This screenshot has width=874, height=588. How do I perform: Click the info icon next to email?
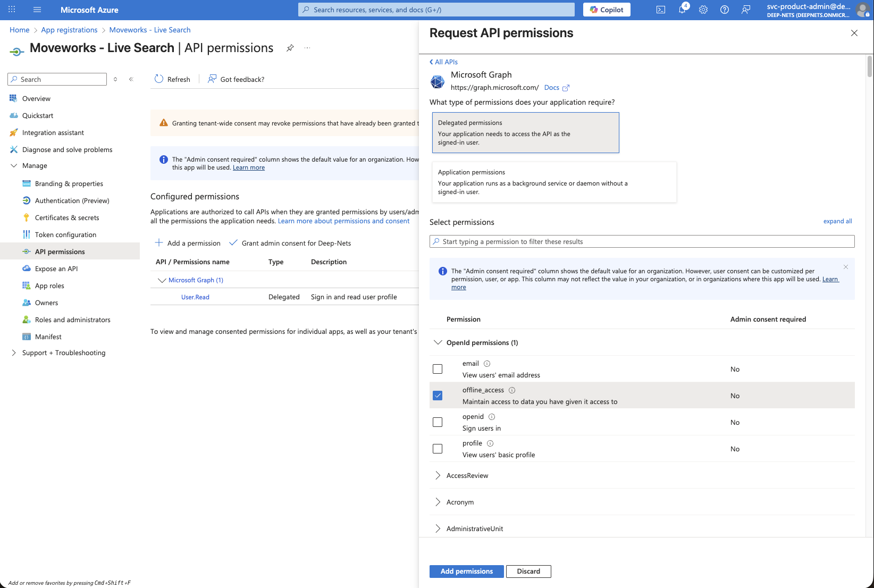click(x=487, y=364)
